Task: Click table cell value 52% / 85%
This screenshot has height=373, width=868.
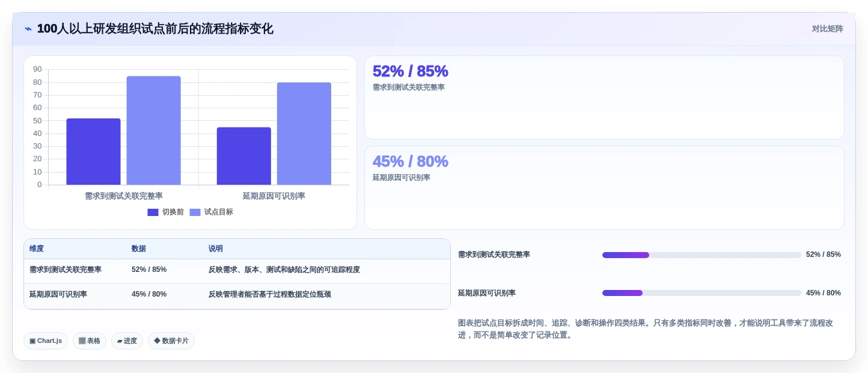Action: point(149,270)
